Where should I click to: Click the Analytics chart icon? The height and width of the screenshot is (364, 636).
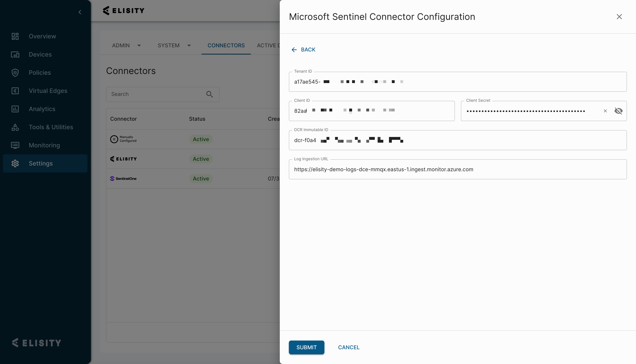15,109
